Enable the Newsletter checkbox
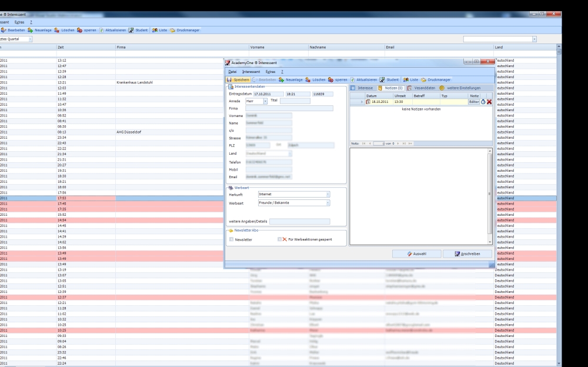This screenshot has height=367, width=588. click(x=232, y=240)
